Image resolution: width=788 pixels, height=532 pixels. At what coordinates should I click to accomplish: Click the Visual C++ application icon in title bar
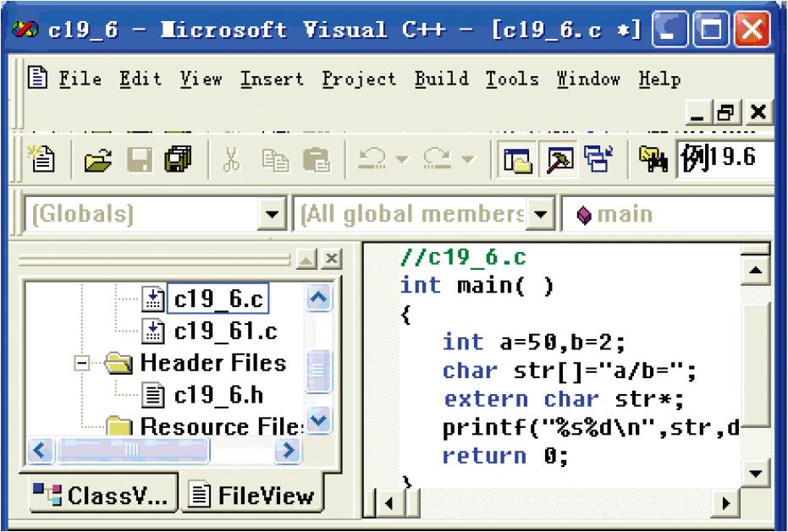25,29
